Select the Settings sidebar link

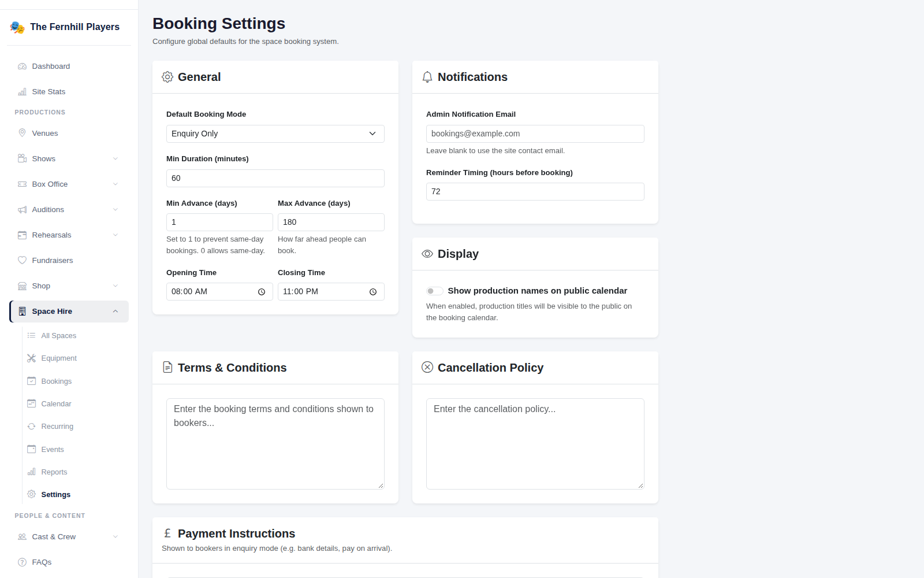click(76, 495)
